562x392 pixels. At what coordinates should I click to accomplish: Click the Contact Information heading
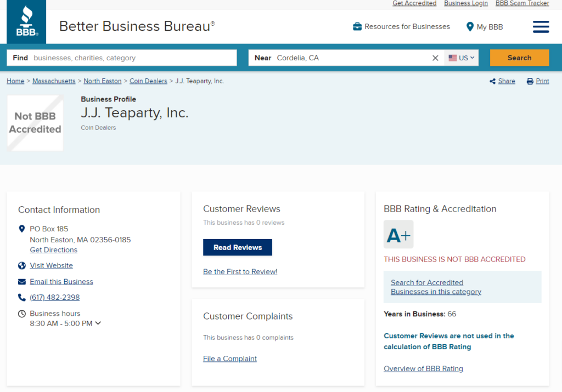(x=59, y=210)
